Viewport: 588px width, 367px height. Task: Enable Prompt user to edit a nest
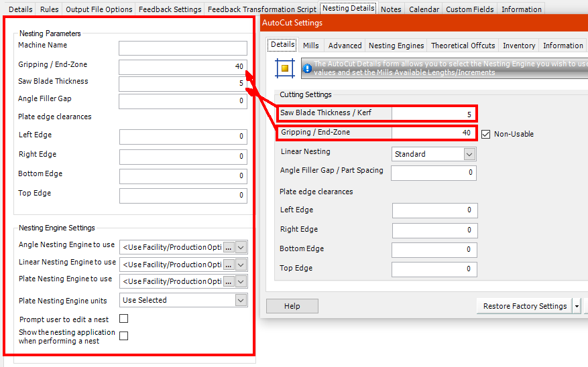123,319
